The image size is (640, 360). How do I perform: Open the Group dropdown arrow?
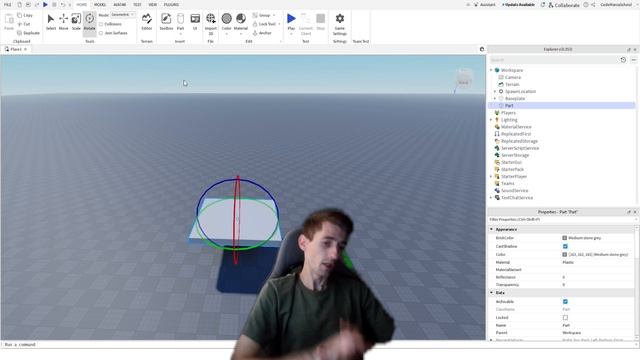[x=274, y=15]
